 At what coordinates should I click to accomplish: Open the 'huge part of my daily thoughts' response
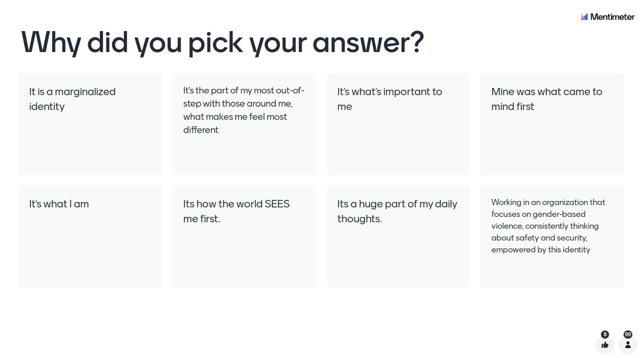[398, 236]
